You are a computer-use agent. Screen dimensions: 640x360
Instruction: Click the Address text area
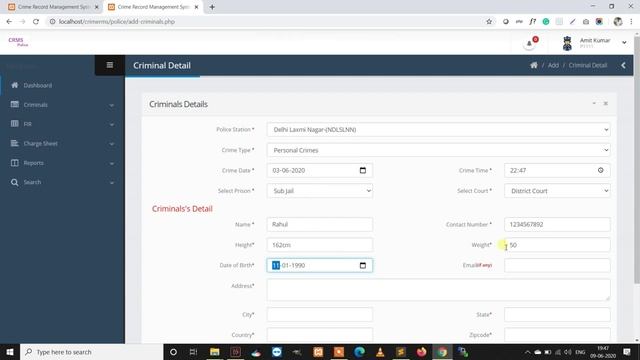pyautogui.click(x=438, y=290)
